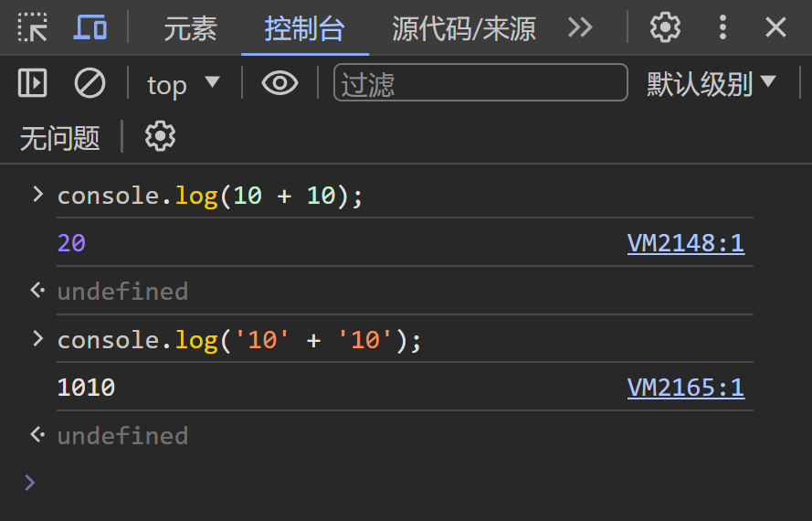Click the 无问题 issues indicator
Image resolution: width=812 pixels, height=521 pixels.
coord(59,138)
